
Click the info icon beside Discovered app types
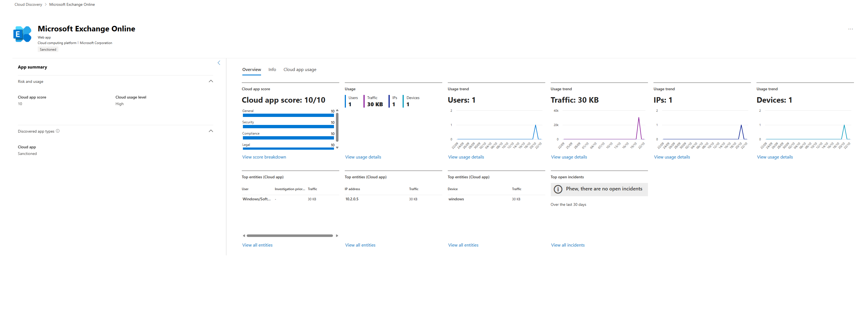[58, 131]
